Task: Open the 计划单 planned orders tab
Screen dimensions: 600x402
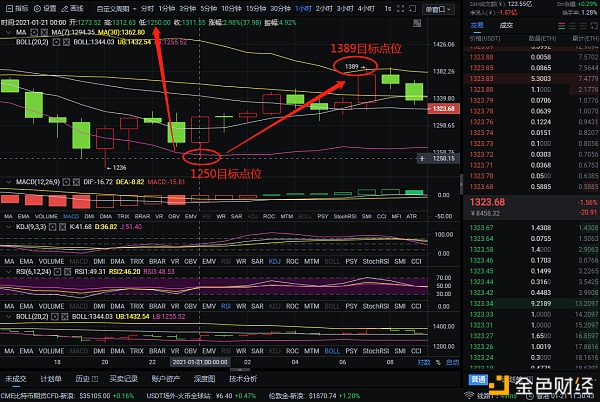Action: tap(51, 379)
